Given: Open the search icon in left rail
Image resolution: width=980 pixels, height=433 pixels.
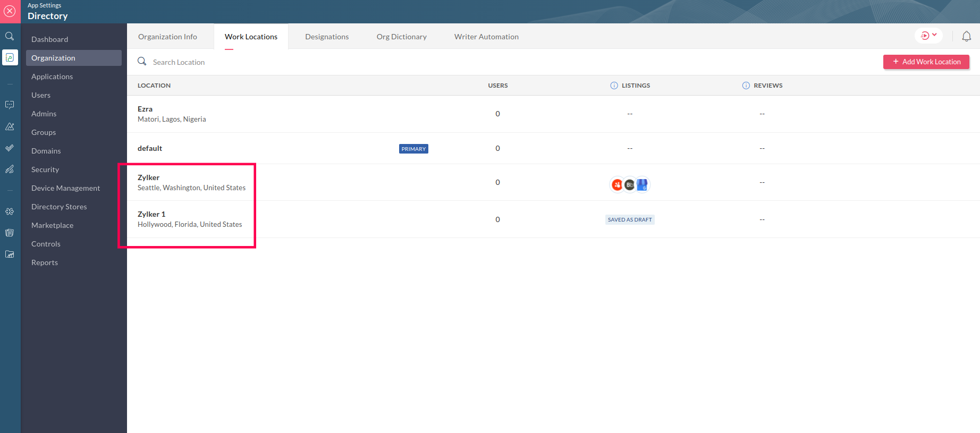Looking at the screenshot, I should pyautogui.click(x=10, y=36).
